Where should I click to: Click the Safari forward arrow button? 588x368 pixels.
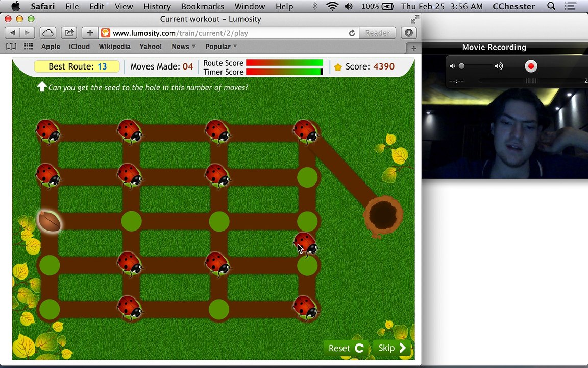[x=27, y=33]
